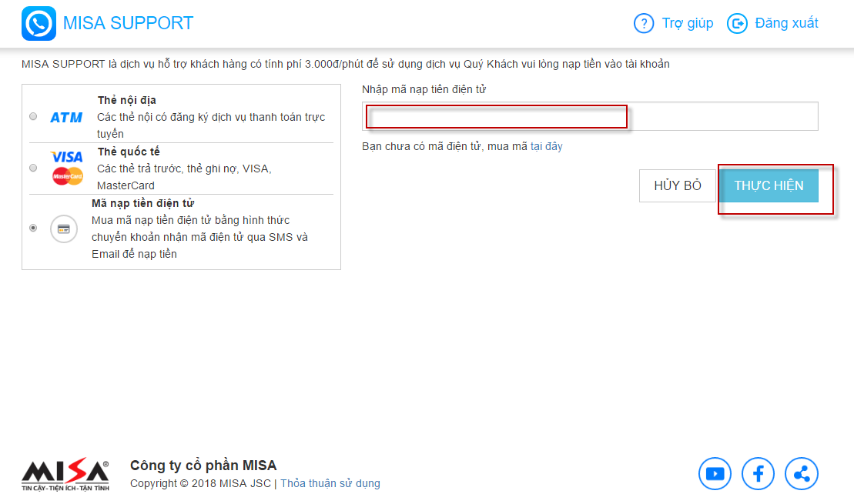
Task: Click the 'Nhập mã nạp tiền điện tử' label
Action: click(424, 89)
